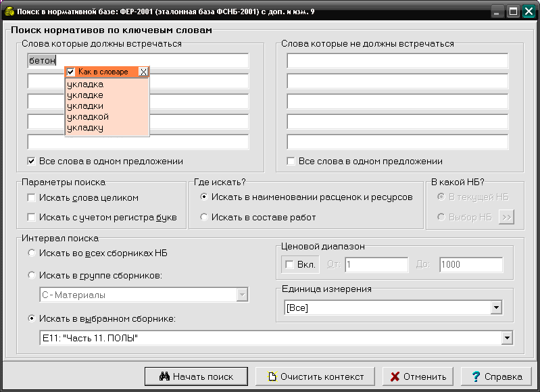Select Искать во всех сборниках НБ
540x392 pixels.
[31, 253]
